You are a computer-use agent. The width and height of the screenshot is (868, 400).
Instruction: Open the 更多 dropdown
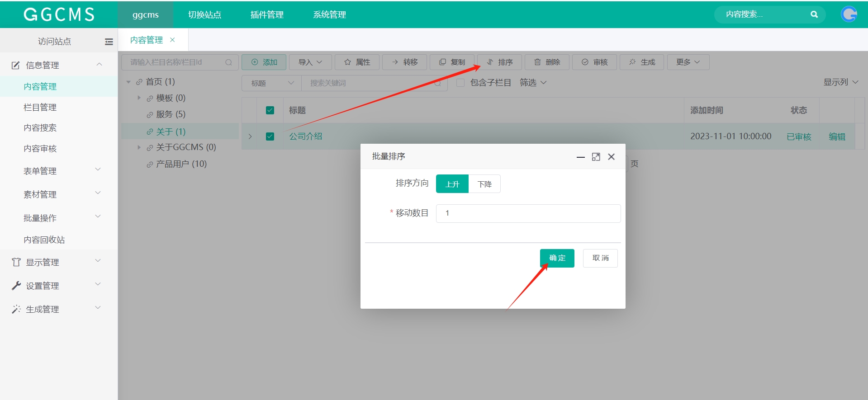(x=688, y=62)
